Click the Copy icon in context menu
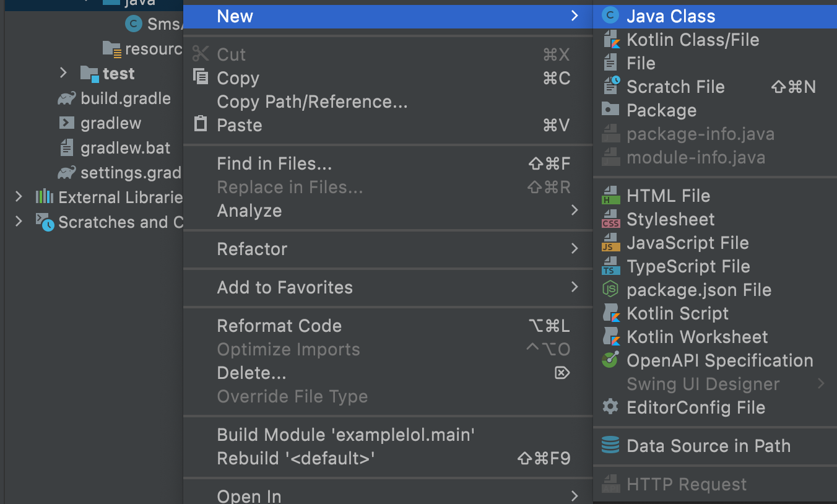This screenshot has height=504, width=837. pyautogui.click(x=201, y=77)
